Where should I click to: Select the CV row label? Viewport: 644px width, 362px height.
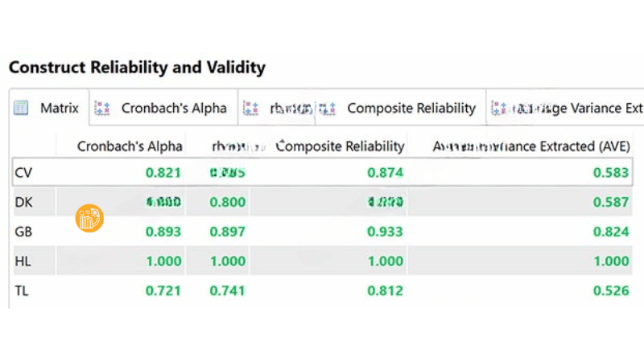[23, 171]
